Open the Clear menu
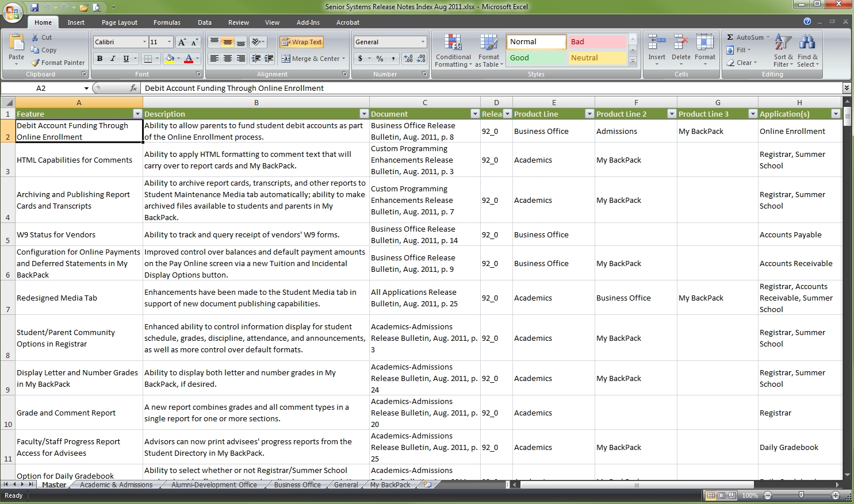Image resolution: width=854 pixels, height=504 pixels. click(742, 63)
